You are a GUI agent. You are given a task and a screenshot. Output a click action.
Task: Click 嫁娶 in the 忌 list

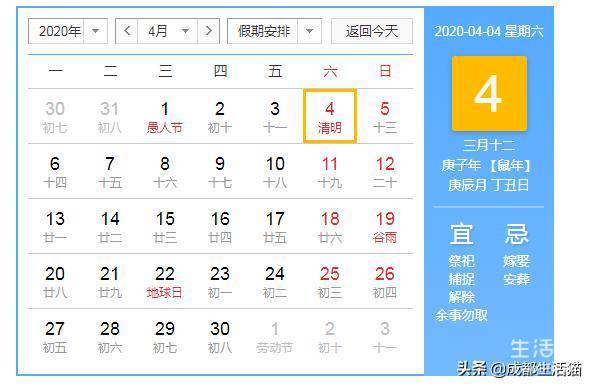pyautogui.click(x=516, y=261)
